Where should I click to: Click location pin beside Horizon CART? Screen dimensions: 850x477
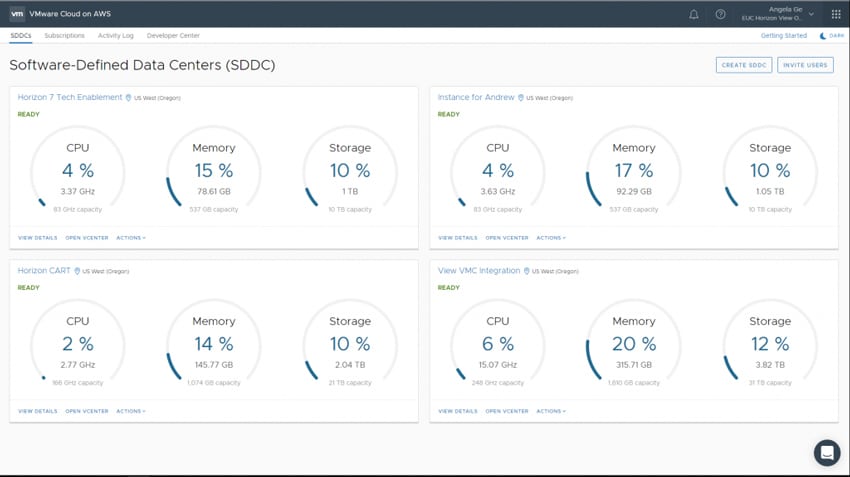77,271
